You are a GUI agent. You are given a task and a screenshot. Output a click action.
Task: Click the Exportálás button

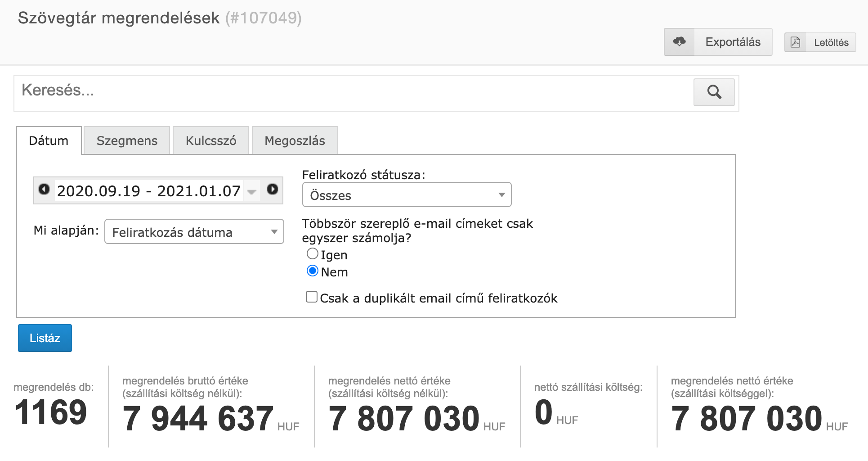click(718, 42)
